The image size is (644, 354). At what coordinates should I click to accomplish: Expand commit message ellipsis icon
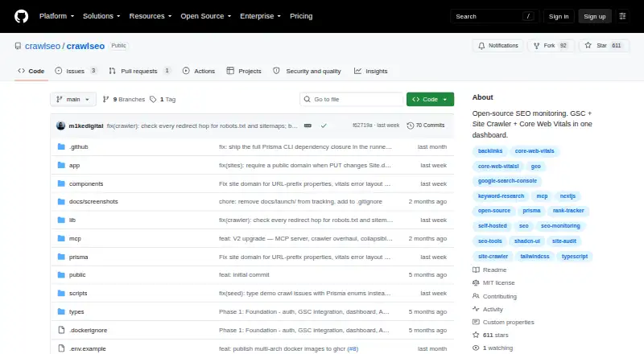(x=308, y=126)
